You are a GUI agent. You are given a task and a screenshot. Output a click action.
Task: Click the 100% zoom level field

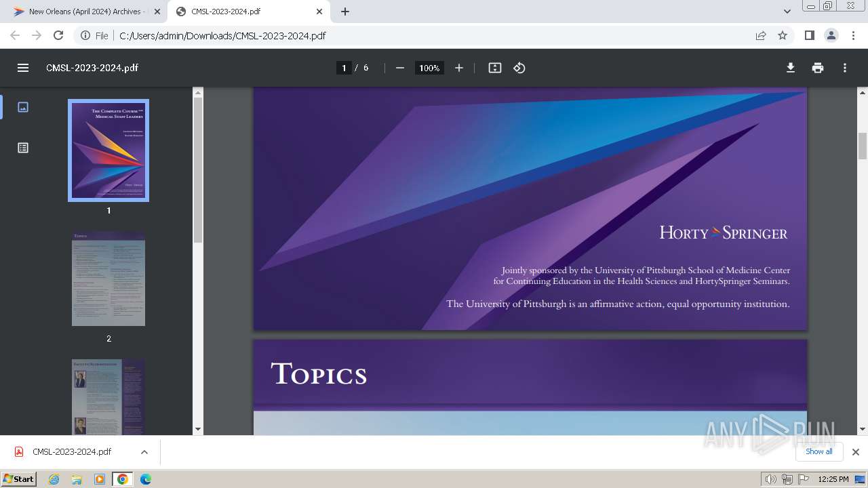[429, 68]
